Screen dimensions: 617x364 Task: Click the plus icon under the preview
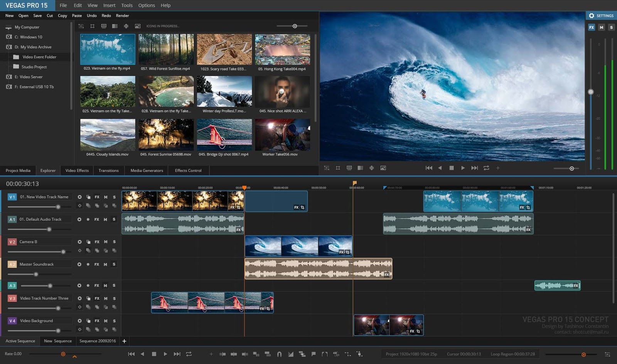498,168
